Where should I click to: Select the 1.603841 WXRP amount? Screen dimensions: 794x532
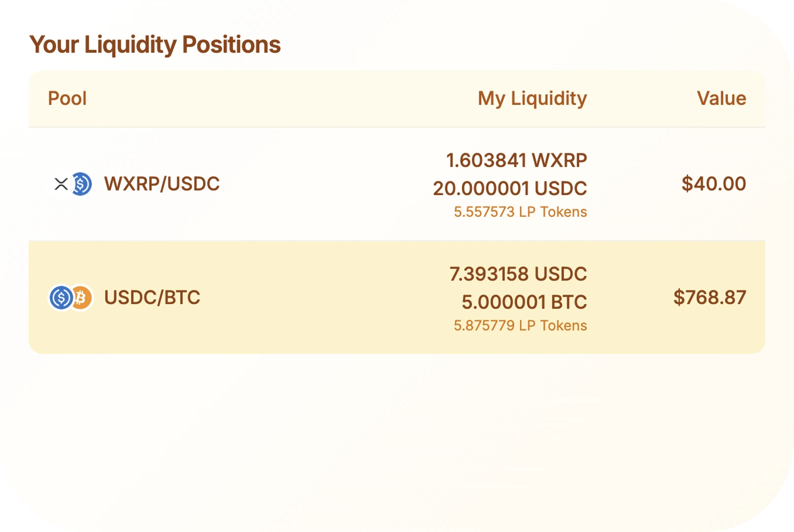(516, 161)
